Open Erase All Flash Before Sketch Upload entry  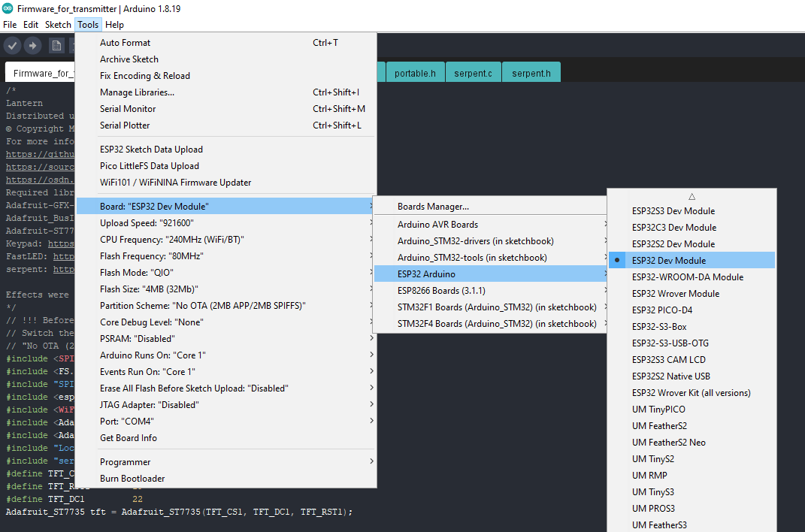click(x=226, y=388)
